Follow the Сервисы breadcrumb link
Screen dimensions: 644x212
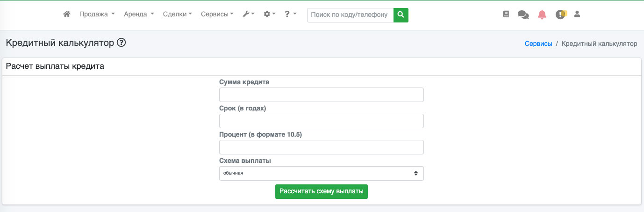coord(538,44)
